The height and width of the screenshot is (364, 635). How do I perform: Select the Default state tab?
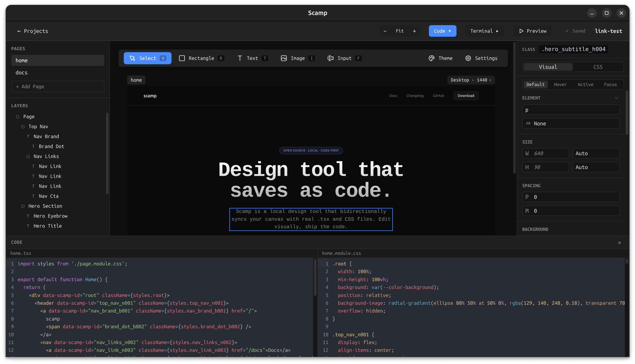(535, 85)
